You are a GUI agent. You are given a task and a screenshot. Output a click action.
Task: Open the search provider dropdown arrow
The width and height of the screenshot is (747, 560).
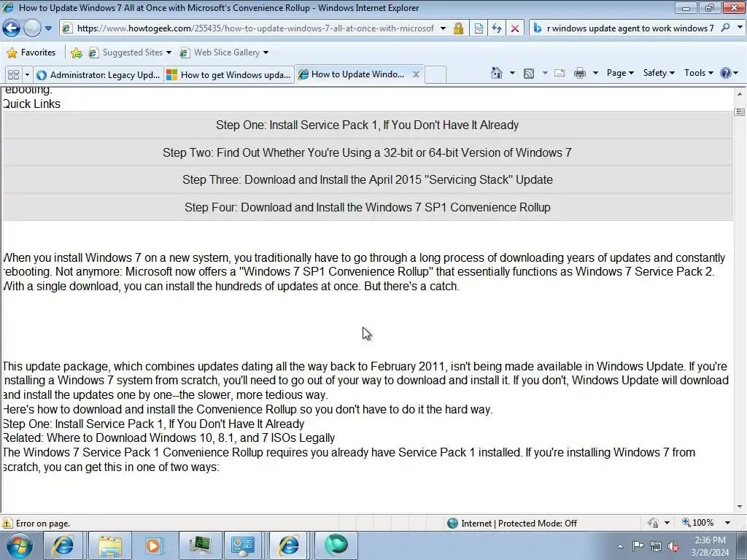click(x=740, y=28)
